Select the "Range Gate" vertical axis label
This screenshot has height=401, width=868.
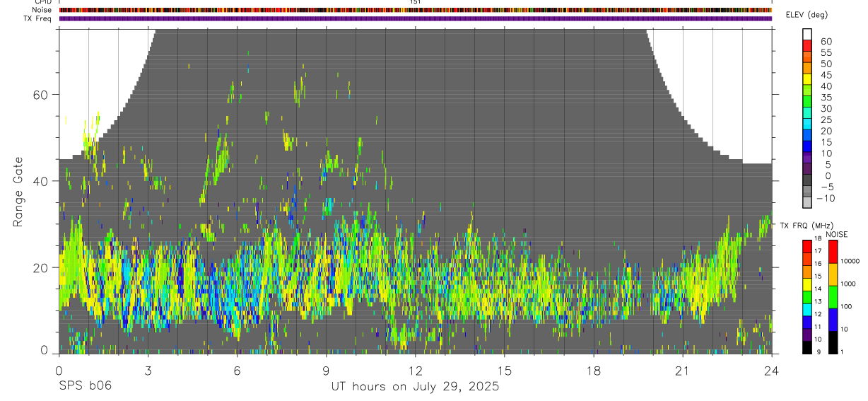coord(19,192)
